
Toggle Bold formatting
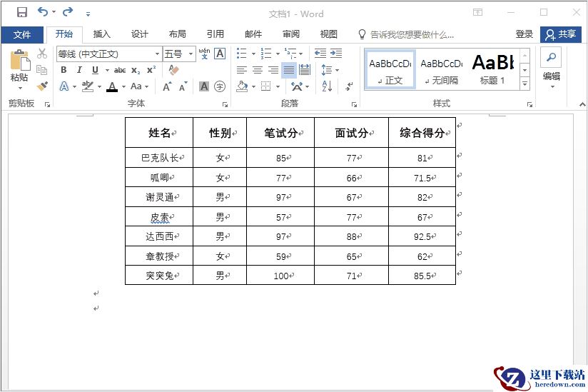(x=64, y=70)
